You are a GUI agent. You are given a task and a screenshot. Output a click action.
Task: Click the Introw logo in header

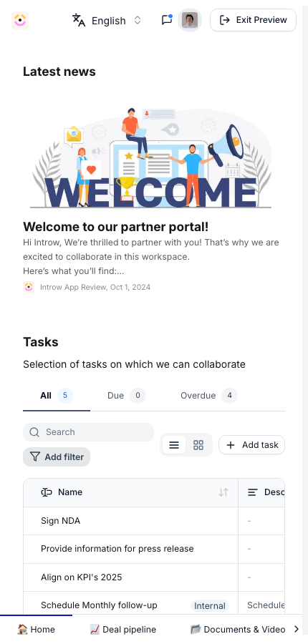coord(20,20)
